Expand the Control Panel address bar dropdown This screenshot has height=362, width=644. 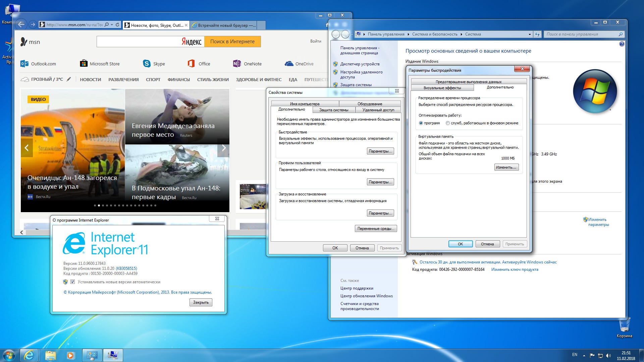tap(530, 34)
